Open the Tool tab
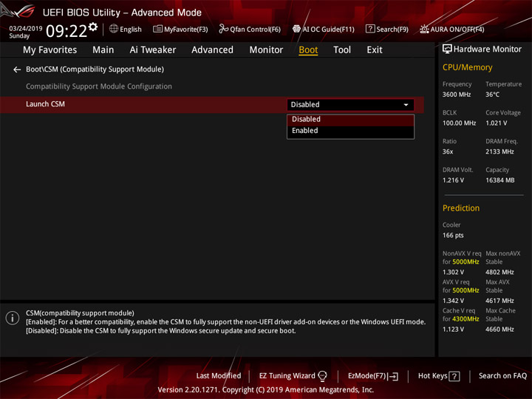This screenshot has width=532, height=399. pyautogui.click(x=342, y=50)
